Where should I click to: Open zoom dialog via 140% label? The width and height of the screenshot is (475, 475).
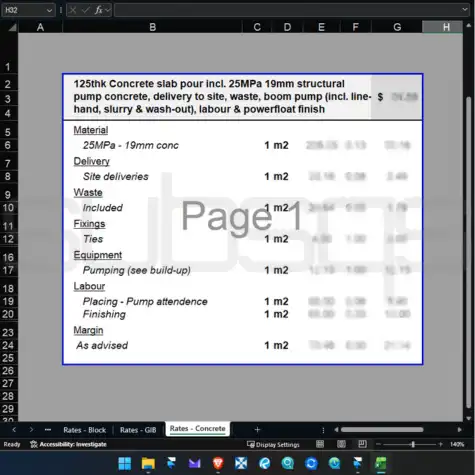pyautogui.click(x=457, y=444)
